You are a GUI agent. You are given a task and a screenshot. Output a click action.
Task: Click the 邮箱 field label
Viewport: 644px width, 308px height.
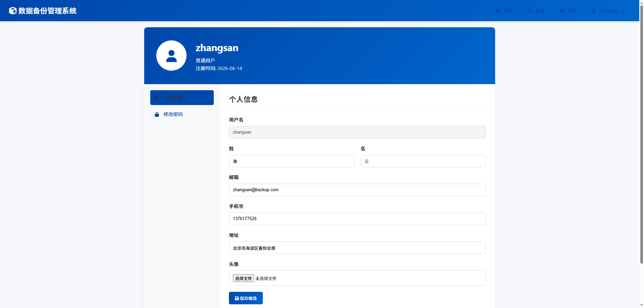(234, 177)
